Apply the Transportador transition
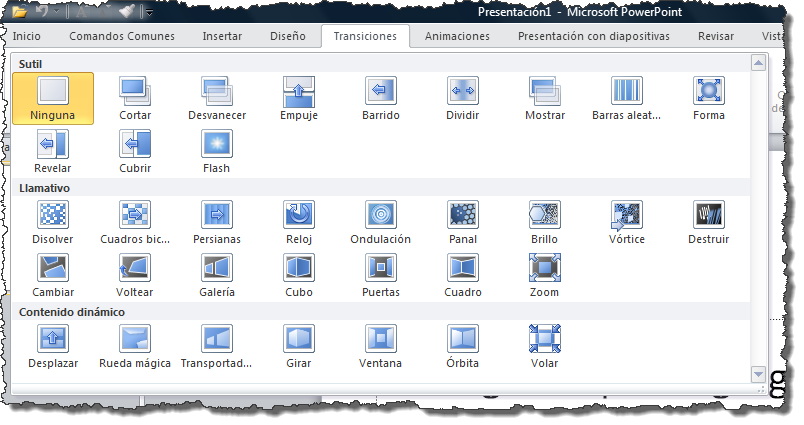 pyautogui.click(x=217, y=346)
